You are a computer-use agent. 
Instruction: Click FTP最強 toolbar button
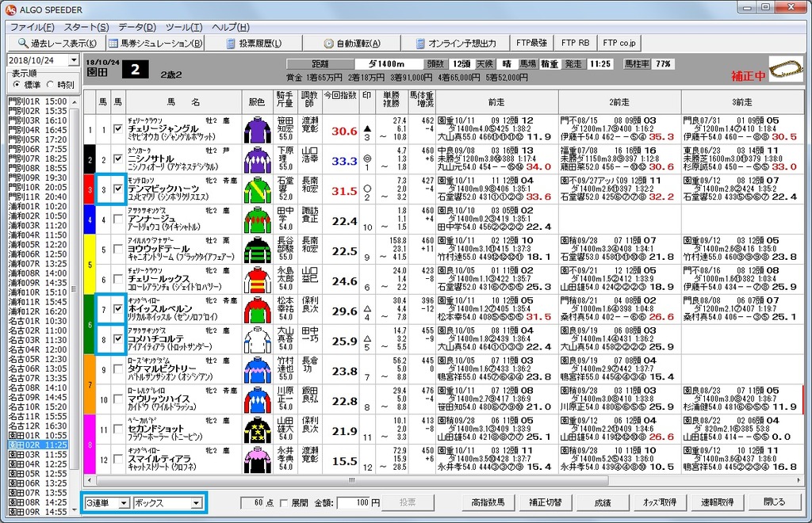532,43
